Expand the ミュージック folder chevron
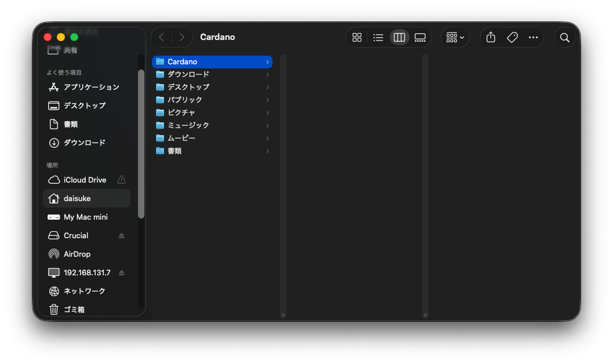The height and width of the screenshot is (364, 613). 267,125
